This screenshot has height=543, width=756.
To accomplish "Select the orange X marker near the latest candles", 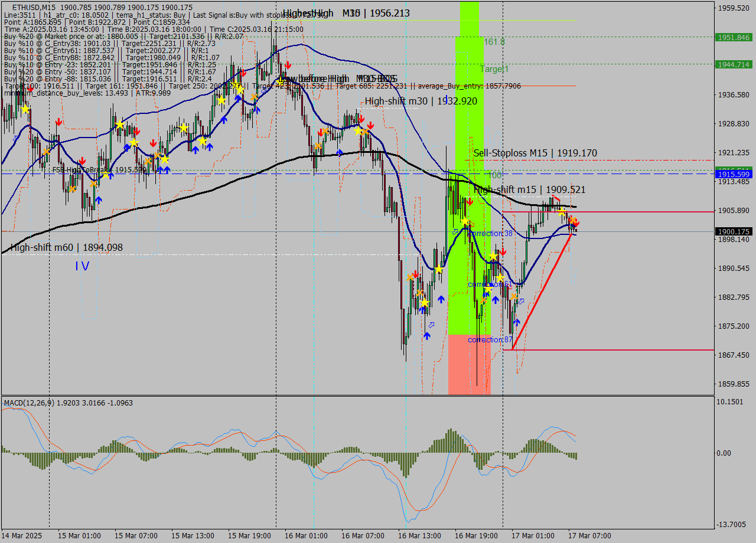I will [573, 220].
